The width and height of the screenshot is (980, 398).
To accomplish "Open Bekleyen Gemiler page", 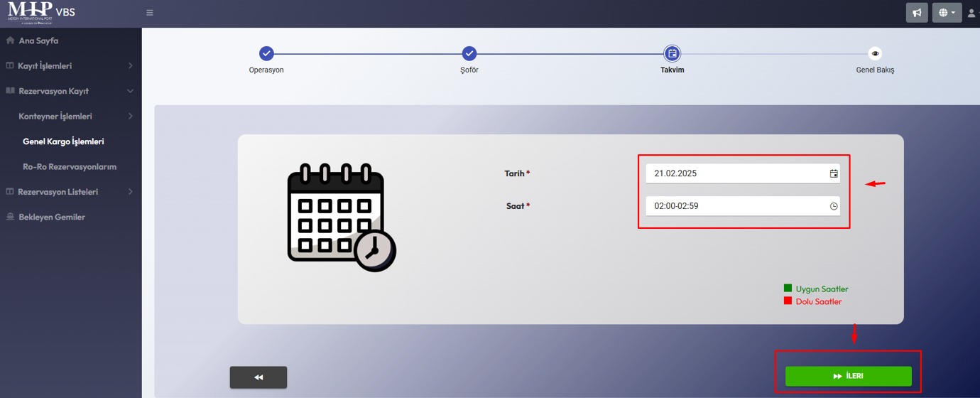I will [51, 217].
